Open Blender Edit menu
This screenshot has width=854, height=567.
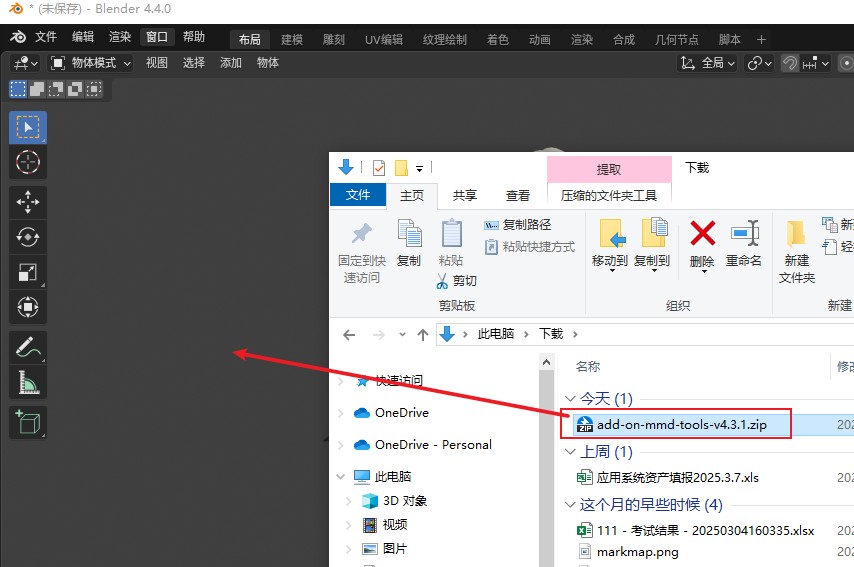click(83, 36)
